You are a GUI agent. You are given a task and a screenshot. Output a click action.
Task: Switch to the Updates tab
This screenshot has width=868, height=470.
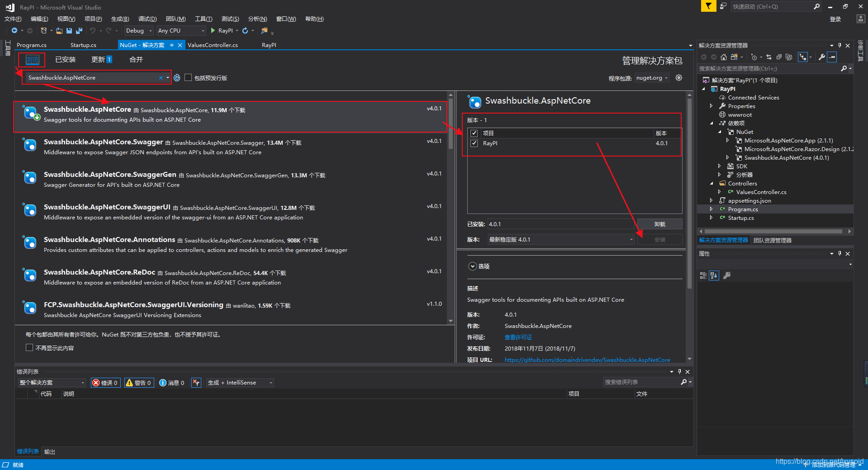(102, 60)
